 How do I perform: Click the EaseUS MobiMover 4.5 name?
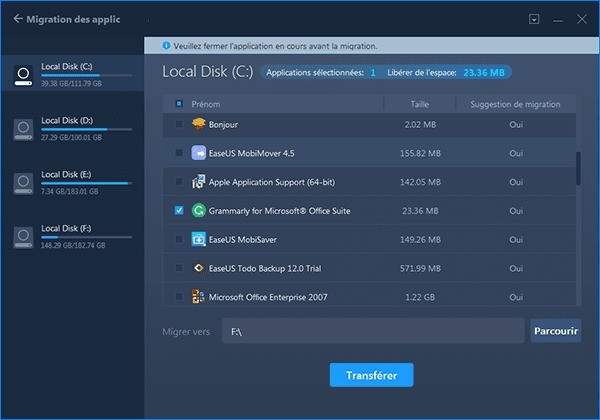(251, 153)
